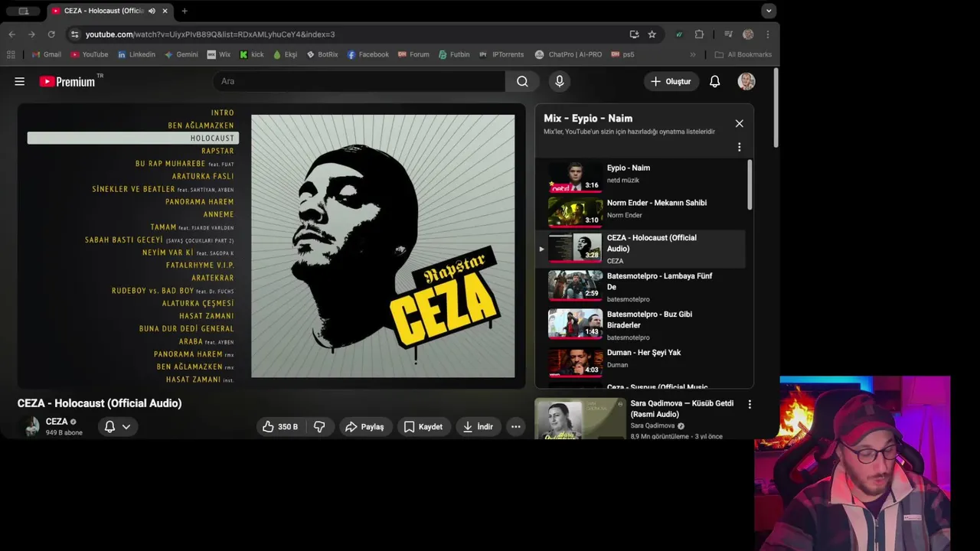Like the video (350 B)
Image resolution: width=980 pixels, height=551 pixels.
coord(280,426)
